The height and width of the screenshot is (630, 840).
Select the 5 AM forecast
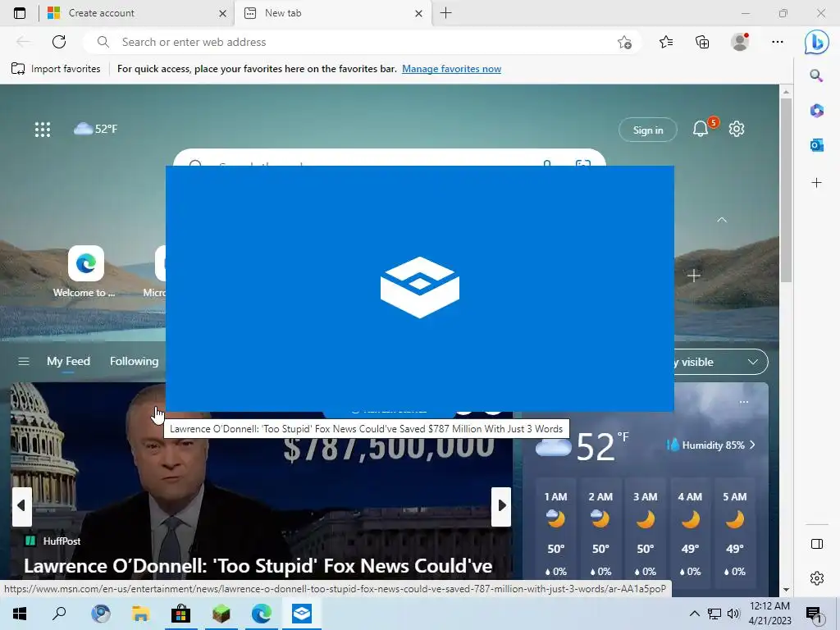(x=734, y=533)
